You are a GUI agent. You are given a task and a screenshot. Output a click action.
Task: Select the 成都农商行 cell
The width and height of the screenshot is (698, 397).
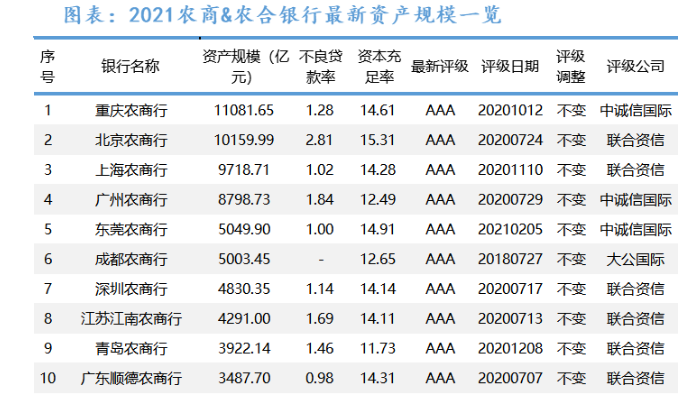[131, 259]
